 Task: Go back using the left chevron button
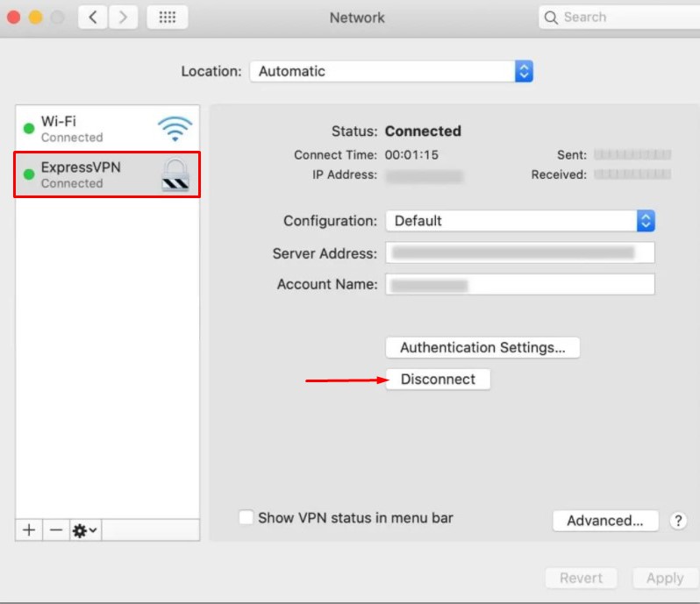[x=92, y=18]
